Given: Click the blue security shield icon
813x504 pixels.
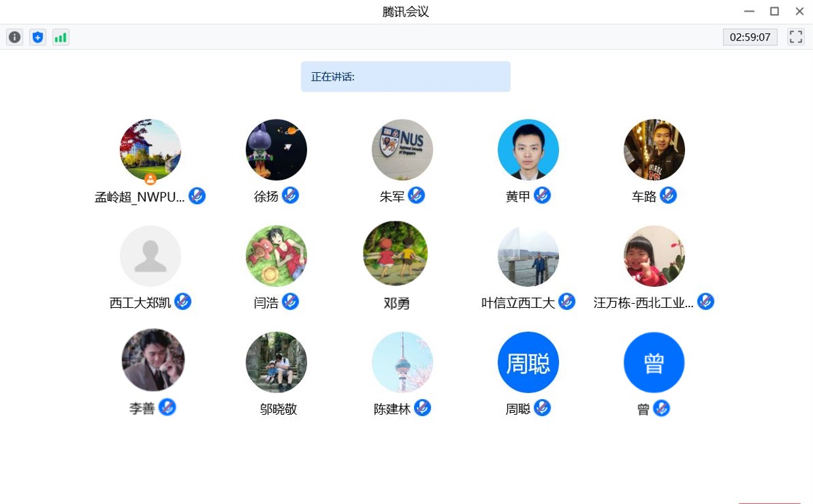Looking at the screenshot, I should coord(37,37).
